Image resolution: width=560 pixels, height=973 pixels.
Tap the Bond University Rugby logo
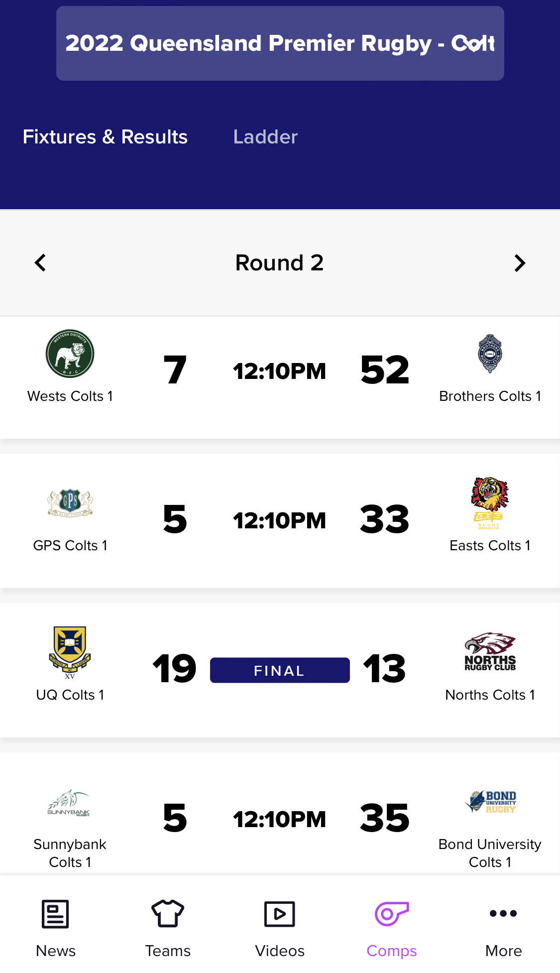[490, 802]
